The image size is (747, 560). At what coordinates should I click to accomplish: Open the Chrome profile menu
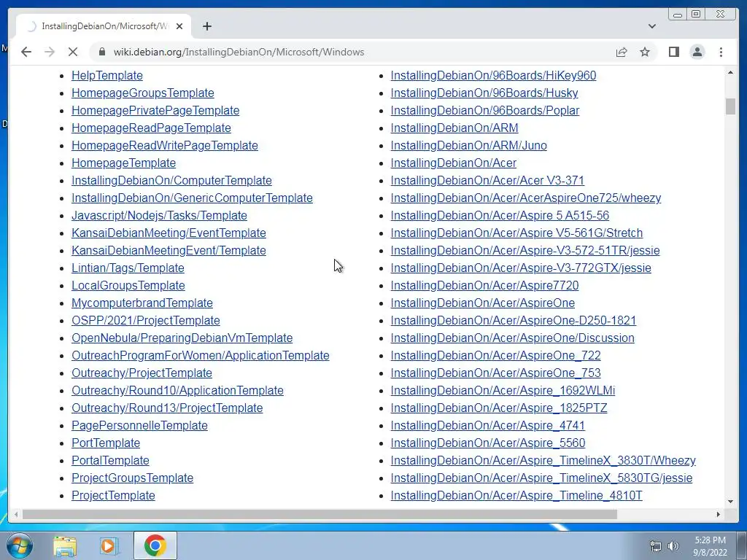point(697,52)
